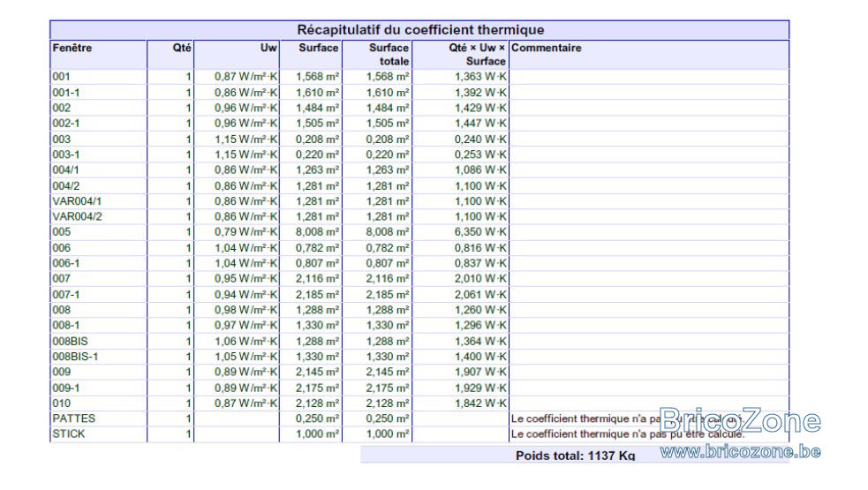
Task: Select the Fenêtre column header
Action: [x=72, y=48]
